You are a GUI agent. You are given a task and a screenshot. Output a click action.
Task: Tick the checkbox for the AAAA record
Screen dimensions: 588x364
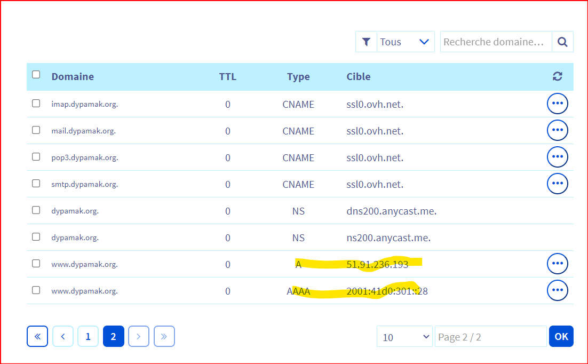click(36, 290)
